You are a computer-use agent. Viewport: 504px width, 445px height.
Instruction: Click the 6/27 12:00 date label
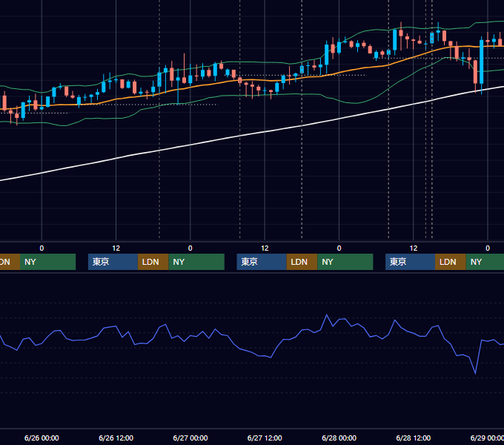coord(265,438)
